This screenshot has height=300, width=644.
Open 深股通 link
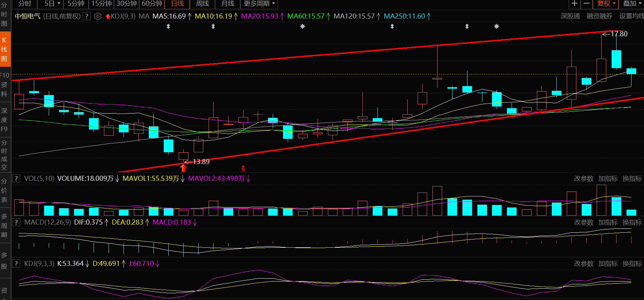coord(570,16)
